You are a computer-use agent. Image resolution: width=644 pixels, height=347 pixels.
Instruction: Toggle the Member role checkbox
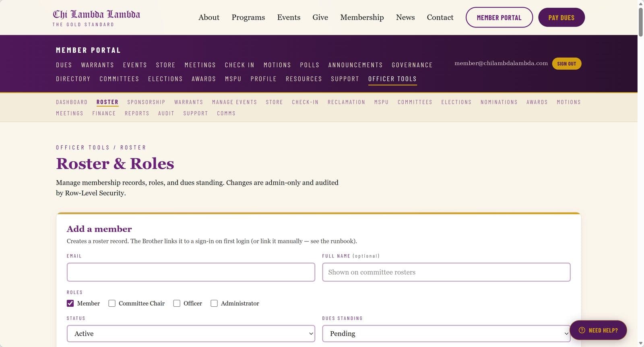point(70,303)
